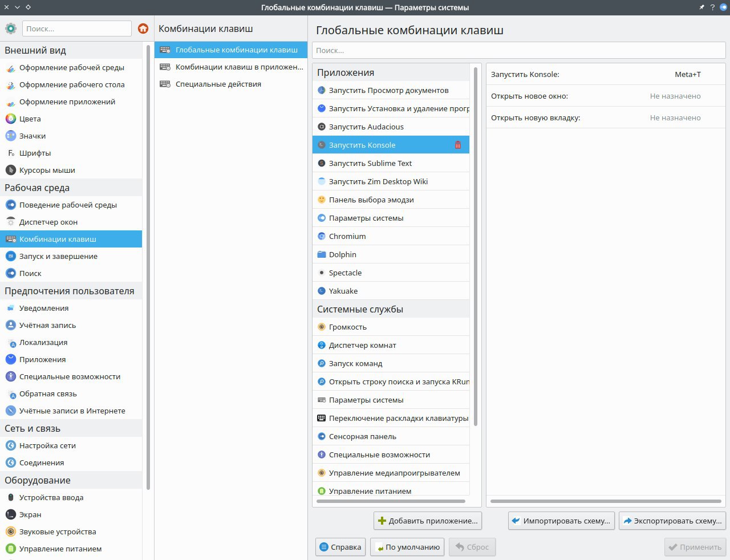Screen dimensions: 730x560
Task: Click the Звуковые устройства speaker icon
Action: tap(11, 531)
